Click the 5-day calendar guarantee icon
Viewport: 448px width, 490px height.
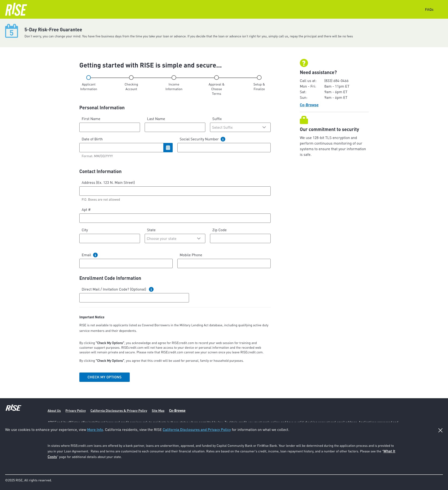[11, 31]
